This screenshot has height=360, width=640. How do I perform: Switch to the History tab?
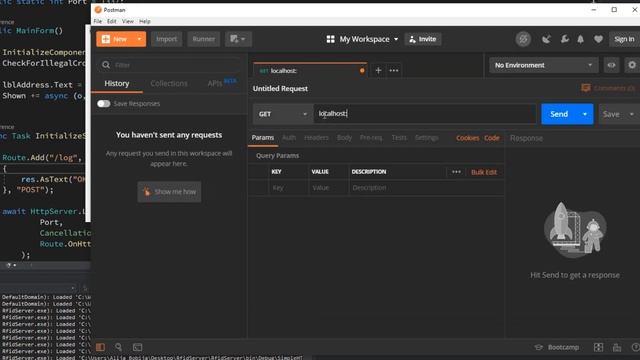(117, 83)
